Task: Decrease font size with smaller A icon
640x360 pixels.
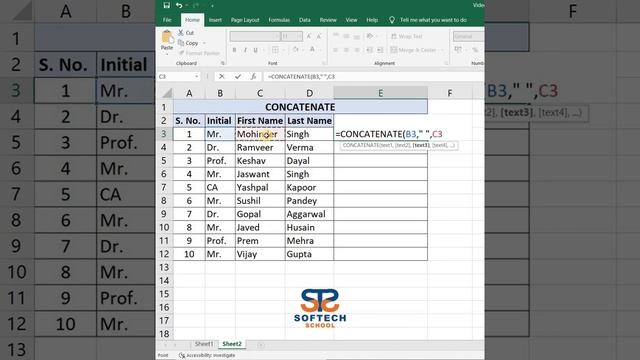Action: pyautogui.click(x=319, y=36)
